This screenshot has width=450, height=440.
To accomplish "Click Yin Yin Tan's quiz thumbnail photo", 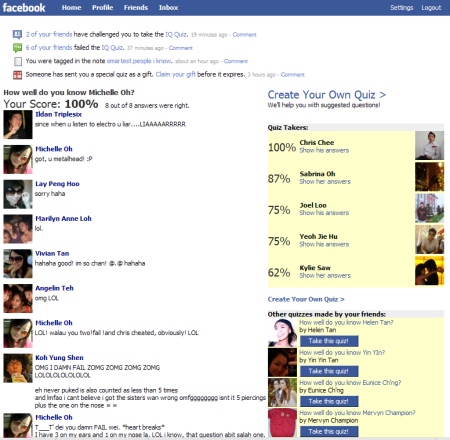I will pos(282,363).
